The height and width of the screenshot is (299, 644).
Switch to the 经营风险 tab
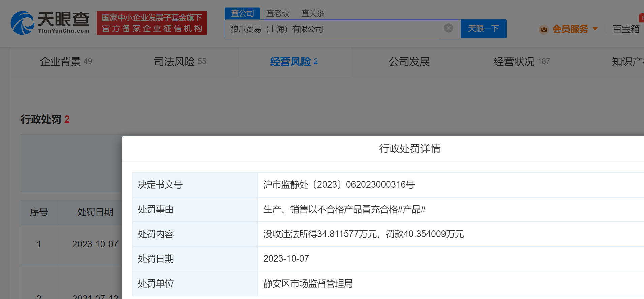pos(294,62)
